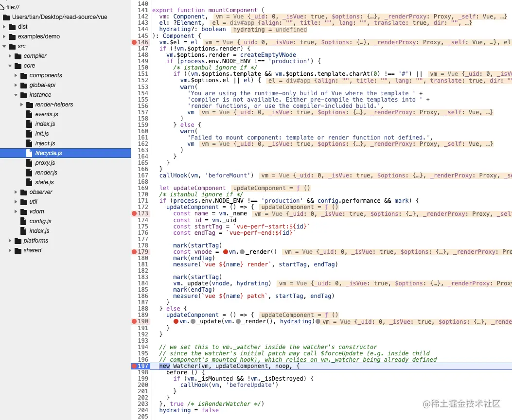Click the render.js file icon
The image size is (512, 420).
pyautogui.click(x=29, y=173)
